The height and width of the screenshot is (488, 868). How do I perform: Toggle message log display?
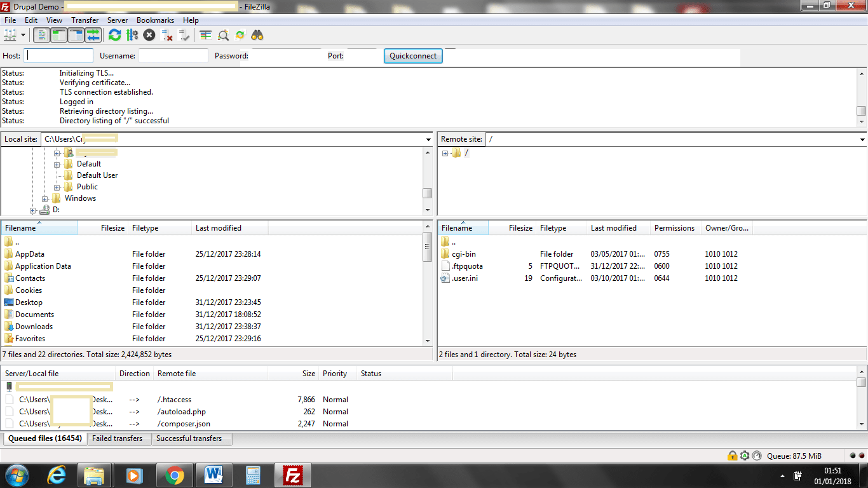pos(41,35)
